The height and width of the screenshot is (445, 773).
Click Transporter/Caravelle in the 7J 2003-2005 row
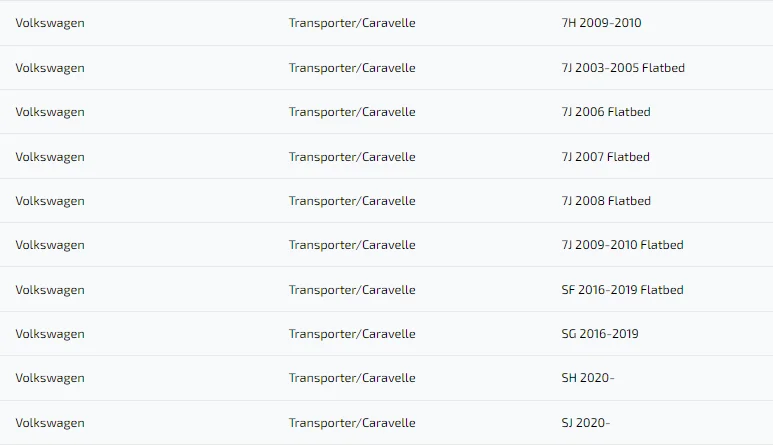tap(352, 68)
